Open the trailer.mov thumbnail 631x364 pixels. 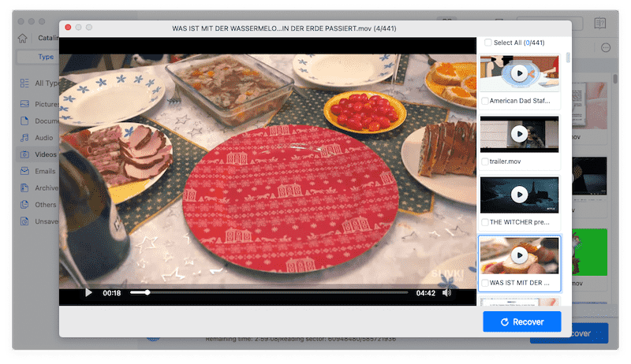pos(519,134)
